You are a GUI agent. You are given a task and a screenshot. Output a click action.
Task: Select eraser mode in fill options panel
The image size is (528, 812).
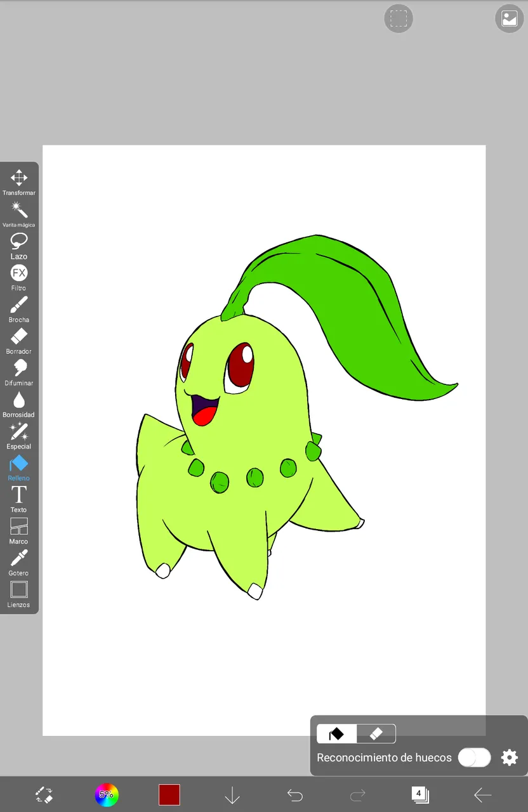376,734
